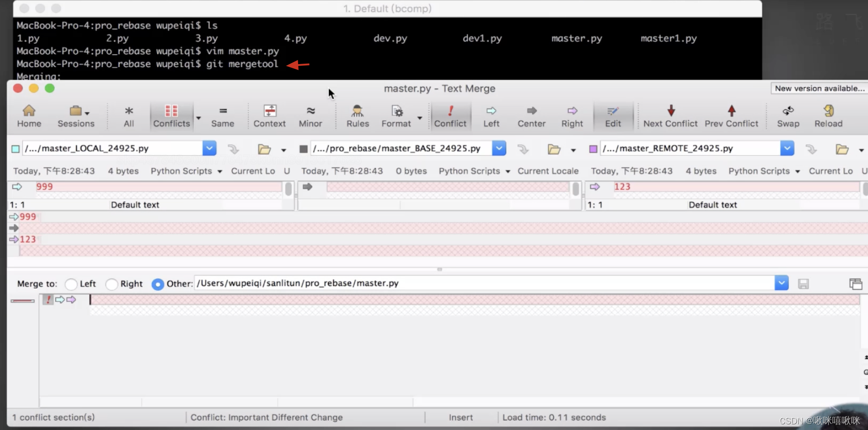Screen dimensions: 868x430
Task: Take Right side toolbar button
Action: coord(572,116)
